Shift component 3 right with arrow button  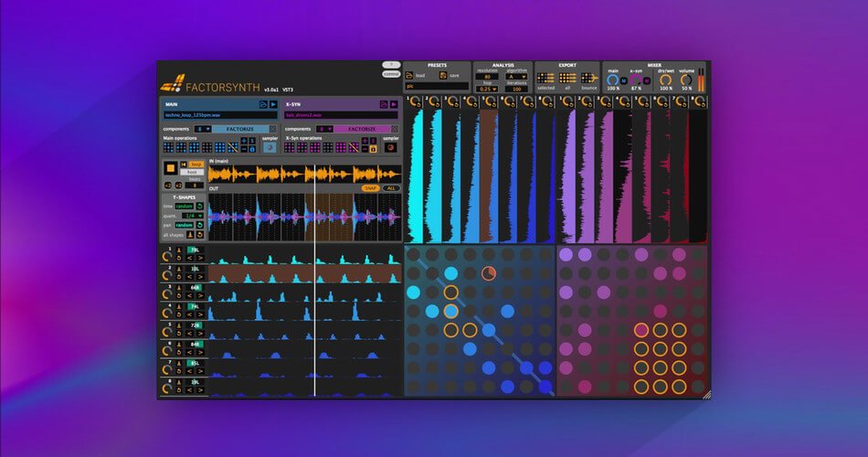click(200, 295)
